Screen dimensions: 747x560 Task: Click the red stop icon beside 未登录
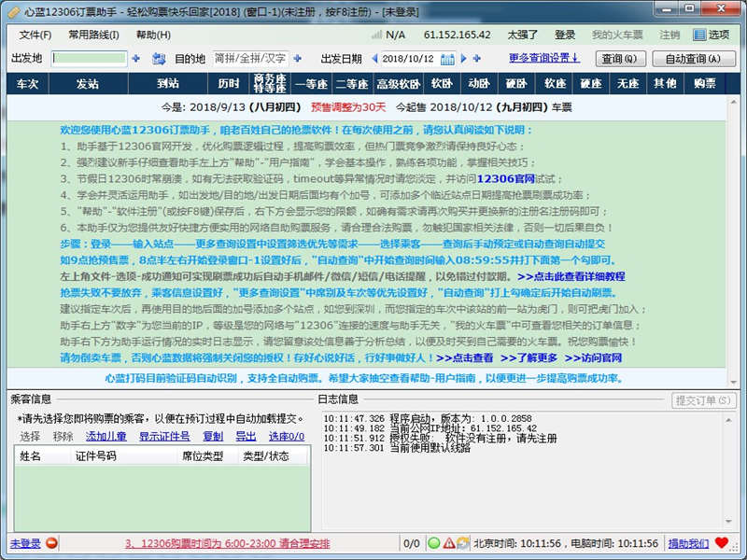click(51, 543)
